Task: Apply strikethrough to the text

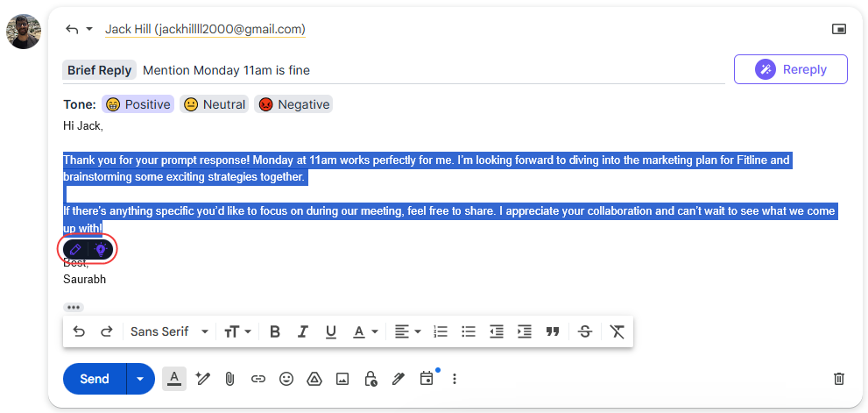Action: point(585,331)
